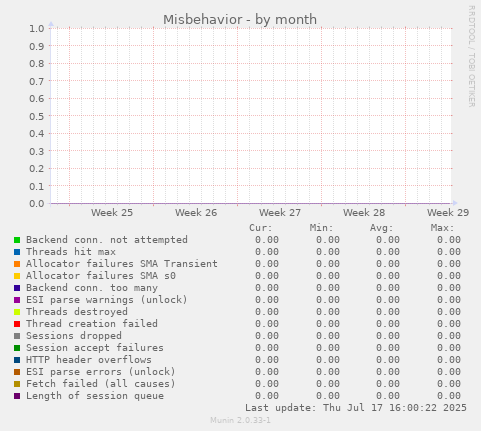481x431 pixels.
Task: Select the Length of session queue label
Action: coord(95,396)
